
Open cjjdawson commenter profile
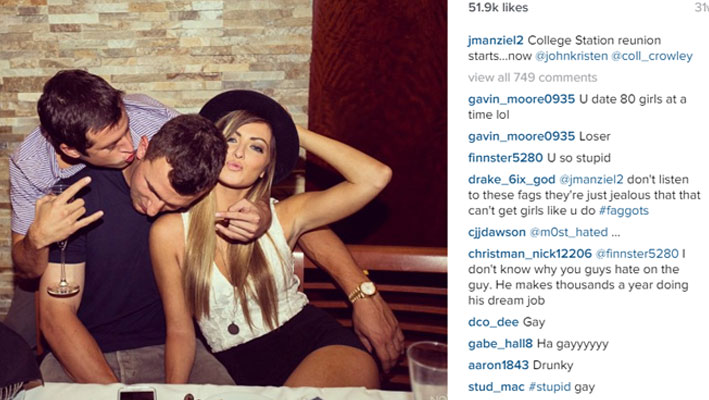[497, 232]
